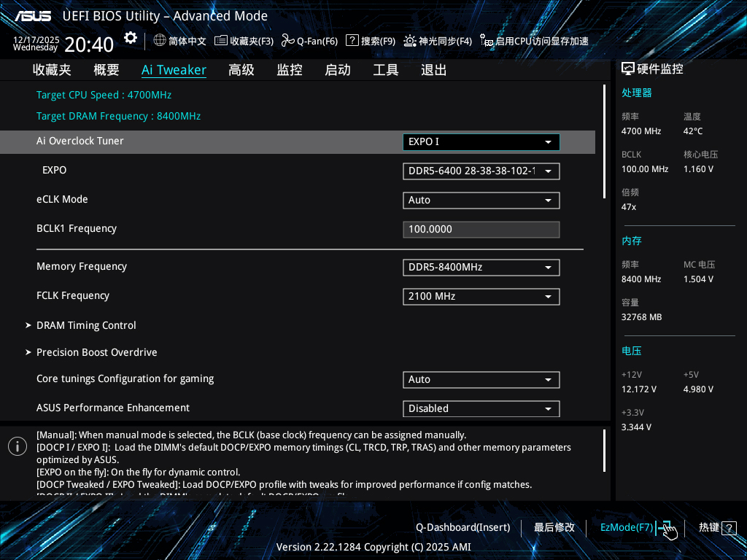The image size is (747, 560).
Task: Switch to EzMode with the EzMode(F7) link
Action: point(627,527)
